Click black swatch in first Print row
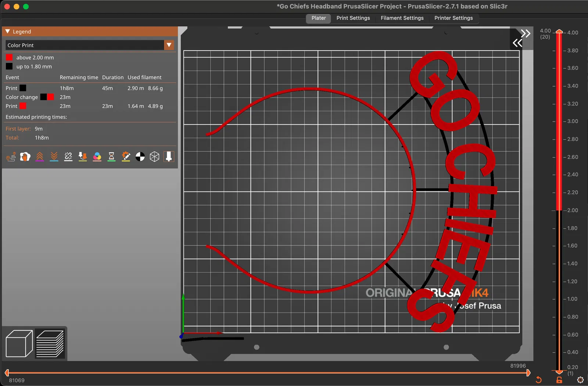This screenshot has width=588, height=386. coord(23,88)
